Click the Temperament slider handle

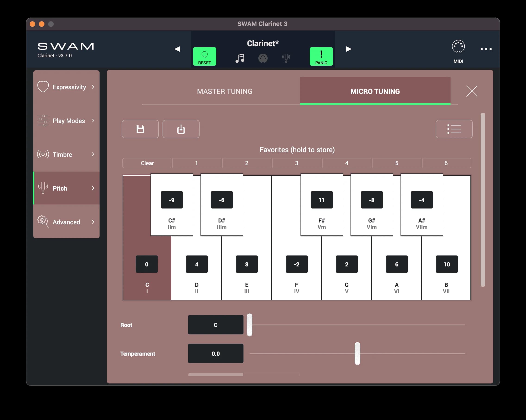(x=357, y=353)
